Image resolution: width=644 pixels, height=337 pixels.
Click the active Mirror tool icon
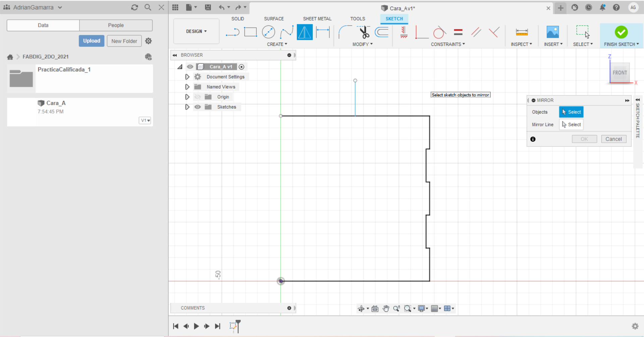(x=305, y=32)
